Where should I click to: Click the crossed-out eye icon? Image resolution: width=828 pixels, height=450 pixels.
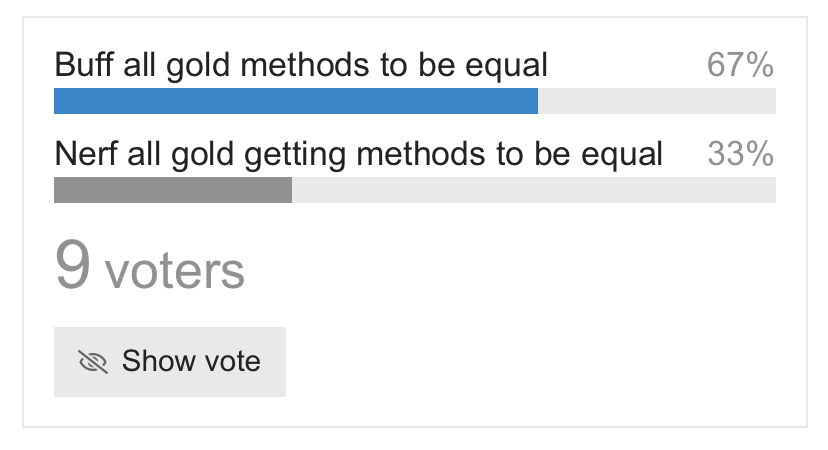(x=93, y=362)
